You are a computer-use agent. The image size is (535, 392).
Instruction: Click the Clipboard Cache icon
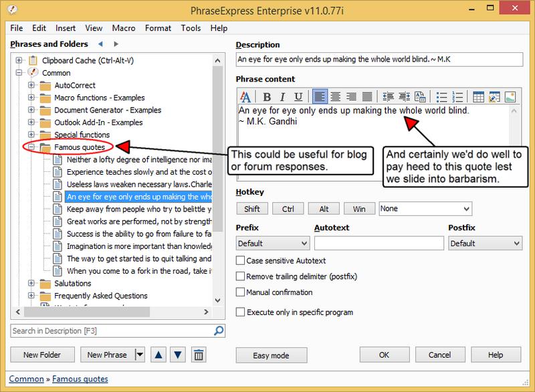33,60
